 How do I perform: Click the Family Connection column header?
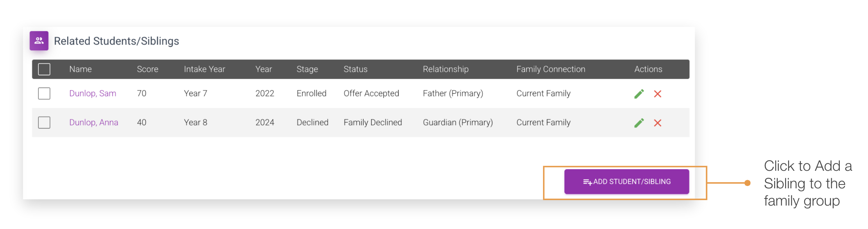(551, 69)
